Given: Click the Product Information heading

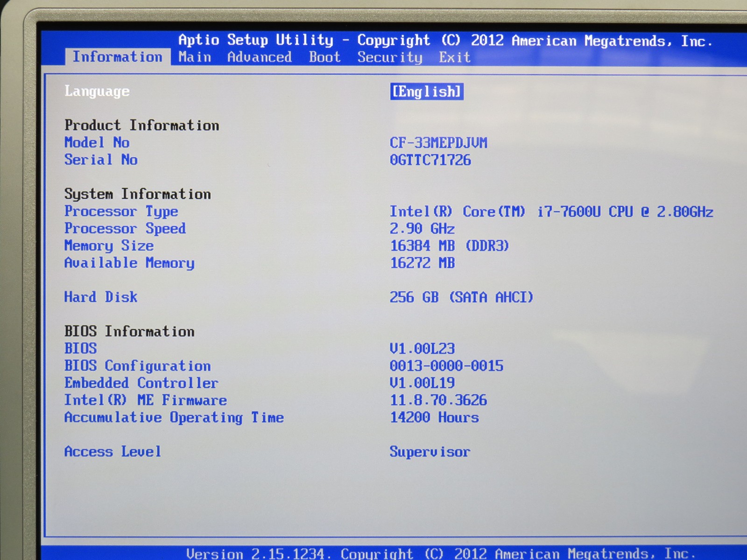Looking at the screenshot, I should click(142, 125).
